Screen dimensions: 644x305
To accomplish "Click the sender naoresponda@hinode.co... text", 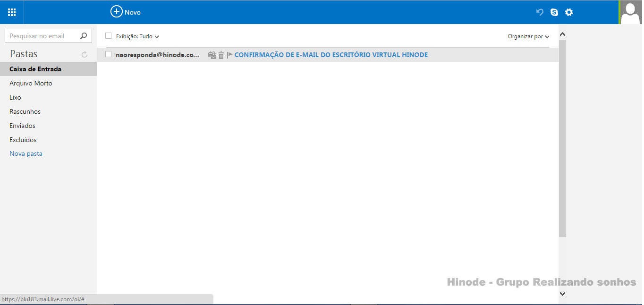I will (x=157, y=55).
